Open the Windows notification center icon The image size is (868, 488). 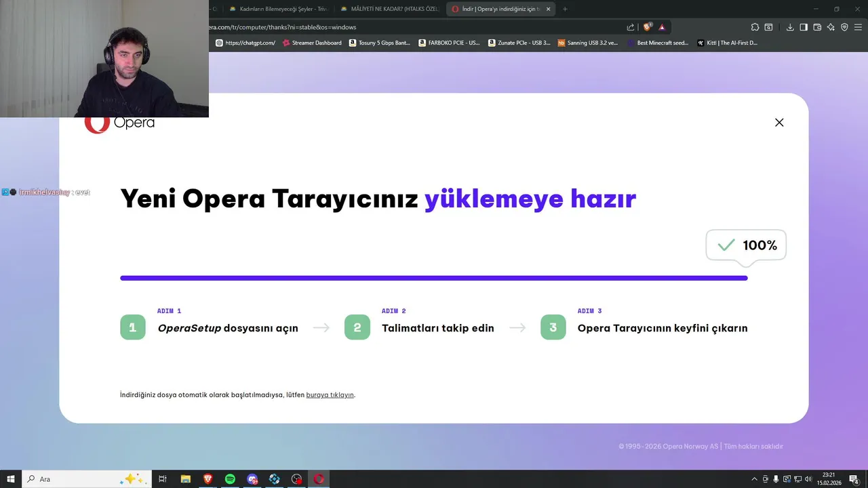(x=854, y=479)
